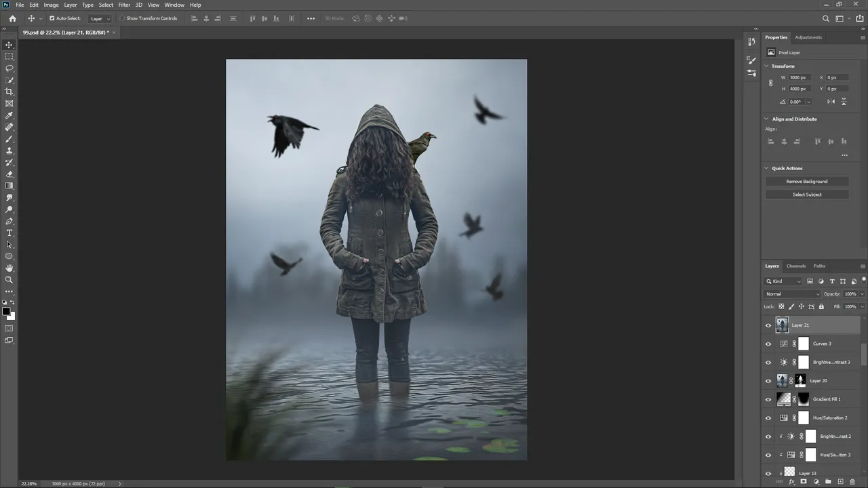Select the Quick Selection tool
This screenshot has width=868, height=488.
(x=9, y=80)
